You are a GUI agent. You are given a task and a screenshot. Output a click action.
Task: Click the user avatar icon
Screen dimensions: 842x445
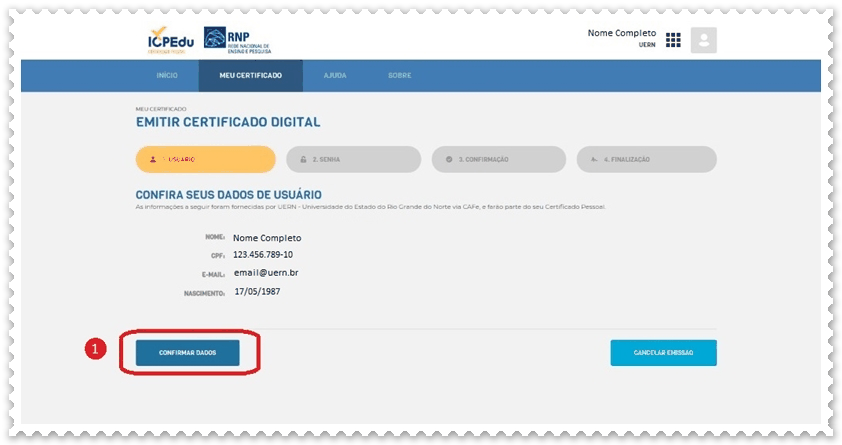(704, 40)
